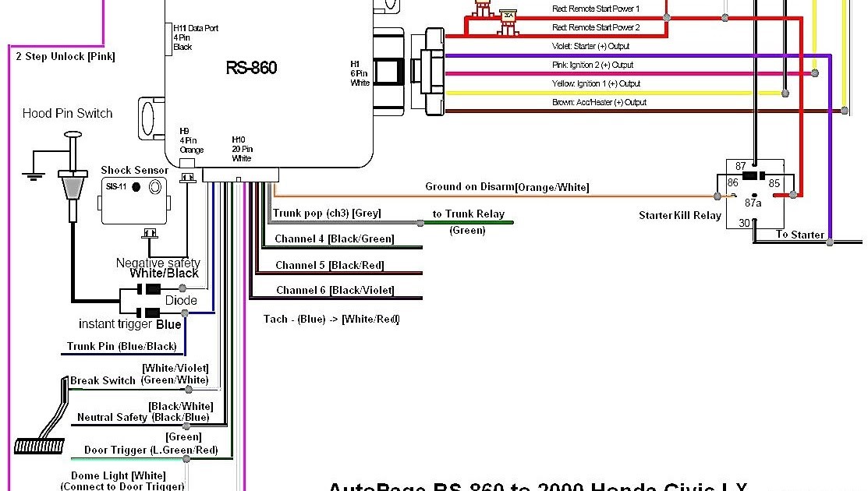The image size is (868, 491).
Task: Click the ground symbol near hood pin
Action: [x=34, y=176]
